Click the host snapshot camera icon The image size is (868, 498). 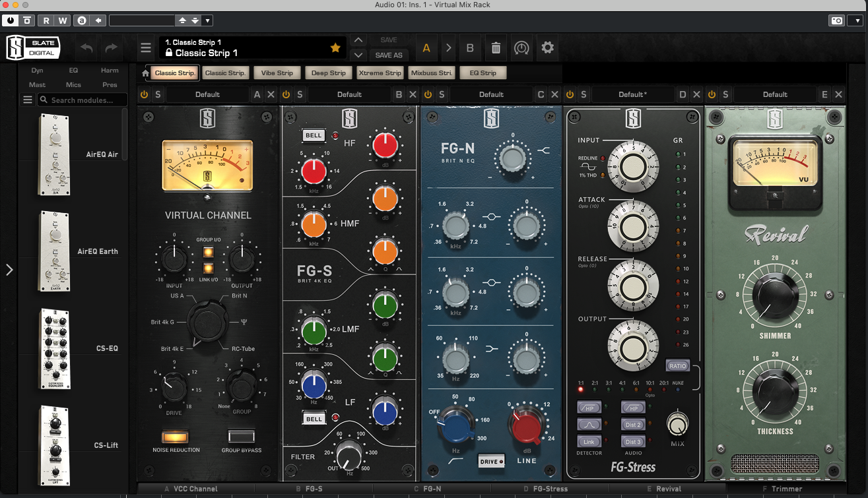836,20
